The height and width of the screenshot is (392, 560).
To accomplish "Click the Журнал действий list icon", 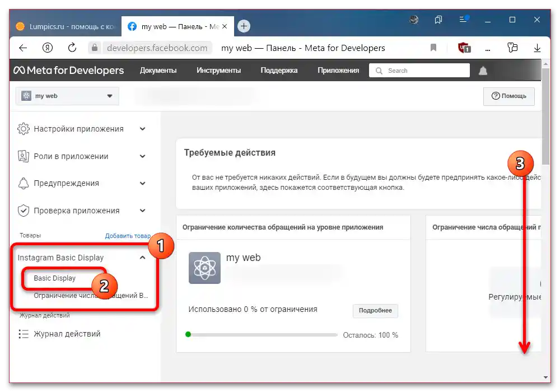I will tap(23, 334).
